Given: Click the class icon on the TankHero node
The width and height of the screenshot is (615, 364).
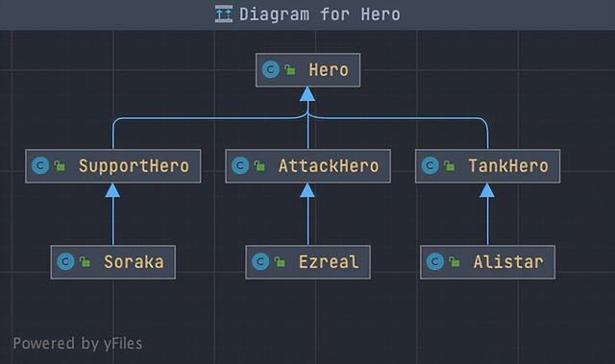Looking at the screenshot, I should (430, 166).
